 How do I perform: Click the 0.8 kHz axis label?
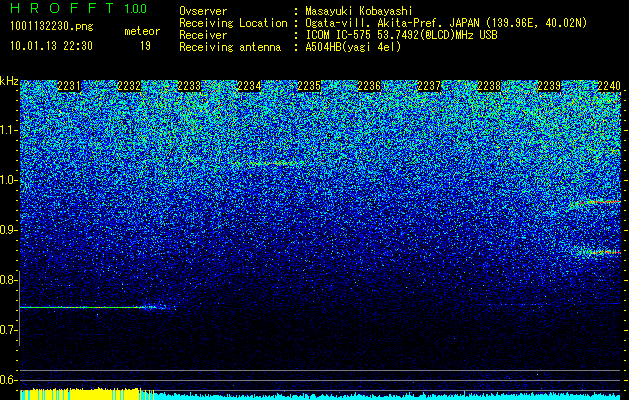pos(7,280)
